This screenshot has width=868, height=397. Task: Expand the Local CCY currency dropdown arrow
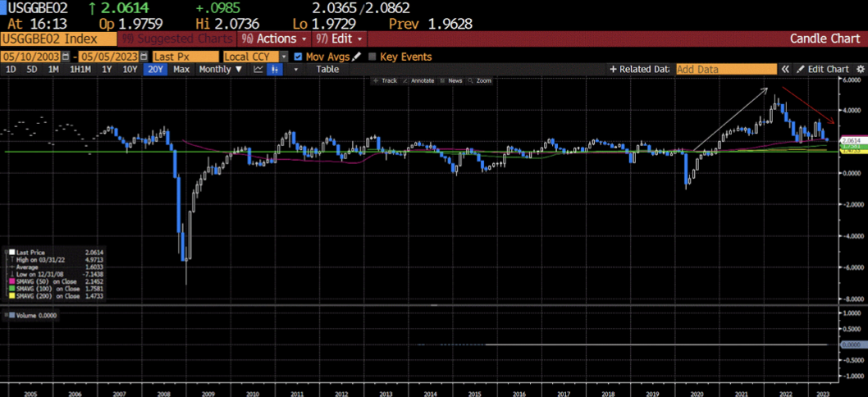[x=284, y=57]
